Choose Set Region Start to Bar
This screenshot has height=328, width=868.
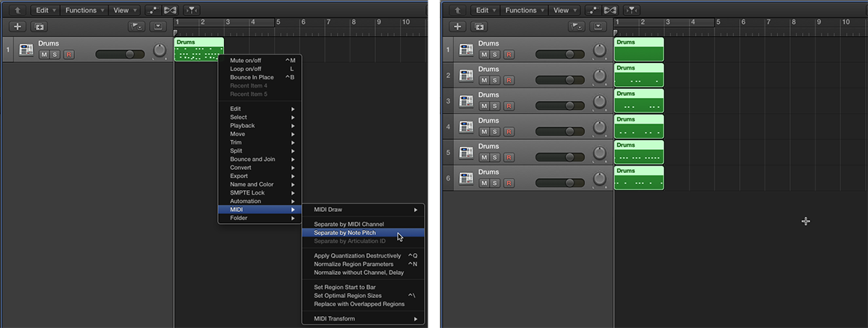(x=363, y=287)
